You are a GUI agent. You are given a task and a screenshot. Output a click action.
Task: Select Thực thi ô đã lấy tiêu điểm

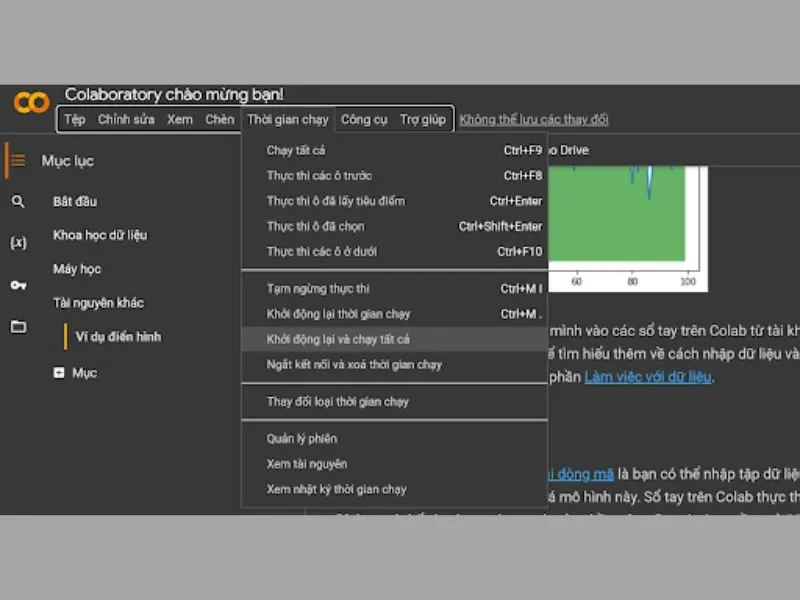click(x=394, y=201)
